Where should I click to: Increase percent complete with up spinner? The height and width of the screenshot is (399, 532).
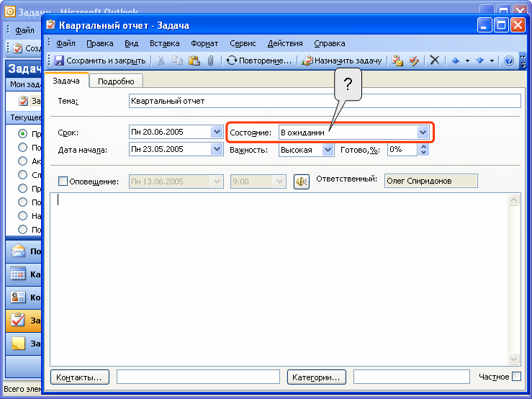[x=423, y=146]
